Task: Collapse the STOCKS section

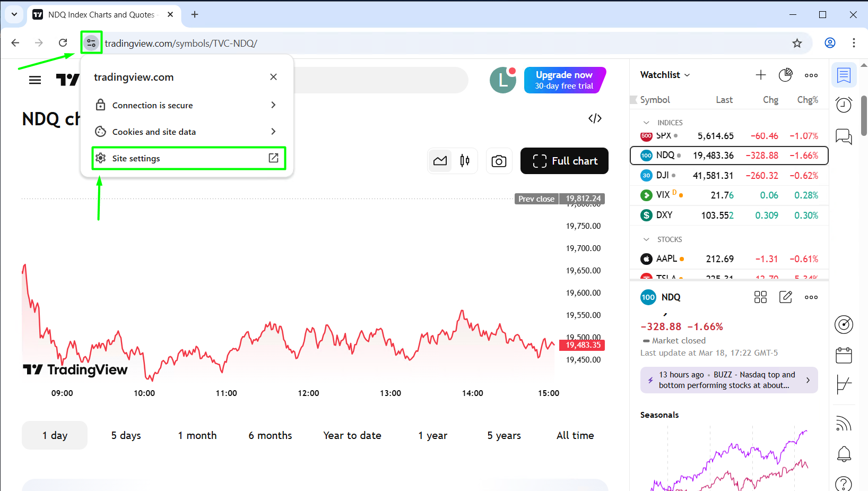Action: pos(646,239)
